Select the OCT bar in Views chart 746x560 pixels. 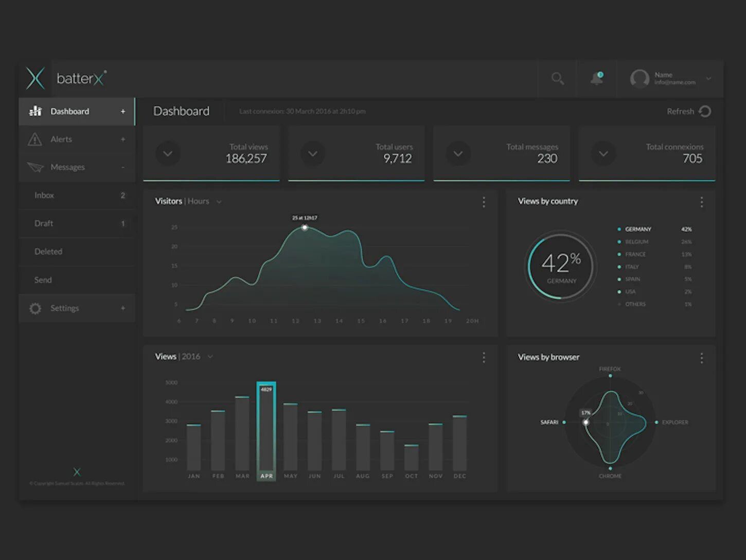point(412,458)
